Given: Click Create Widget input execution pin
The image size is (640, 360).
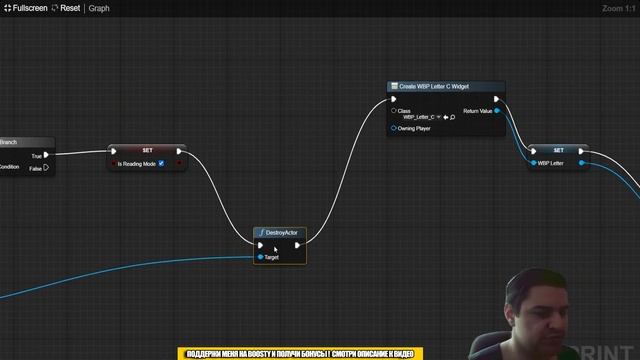Looking at the screenshot, I should (393, 99).
